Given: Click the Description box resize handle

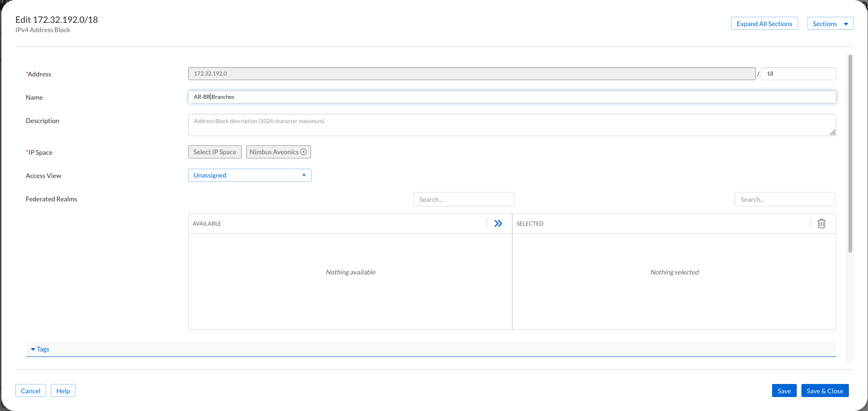Looking at the screenshot, I should [x=832, y=132].
